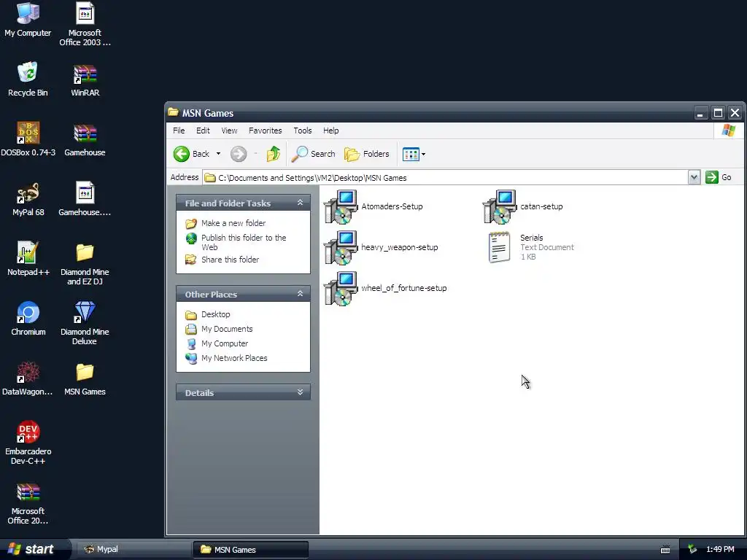
Task: Click the taskbar clock
Action: [720, 550]
